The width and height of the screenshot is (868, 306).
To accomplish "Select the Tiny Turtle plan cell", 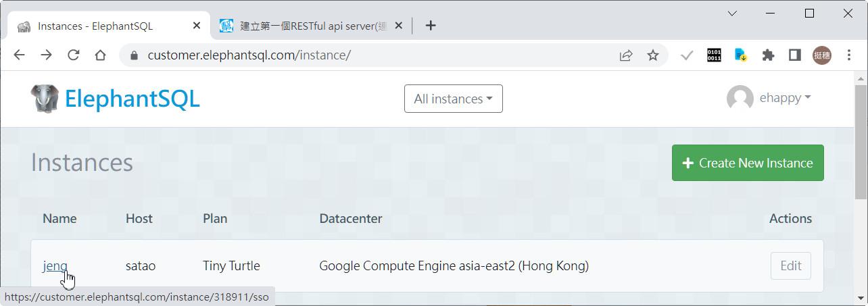I will [x=231, y=265].
